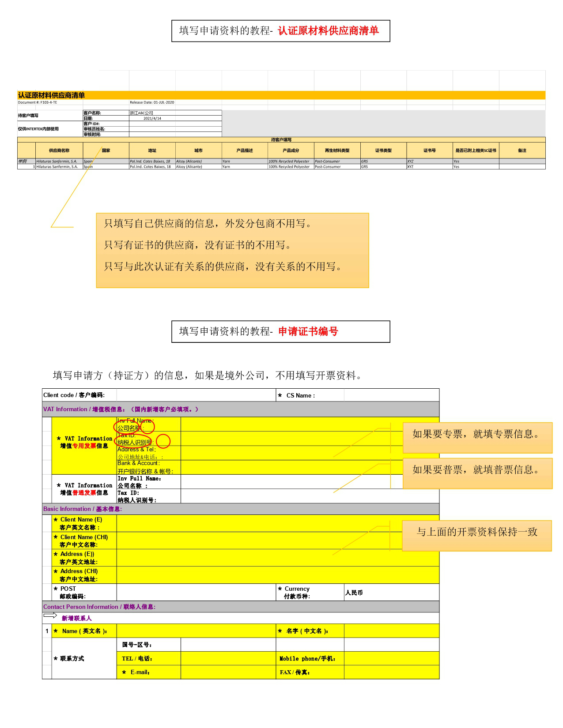Click the 国家 column header

tap(106, 150)
